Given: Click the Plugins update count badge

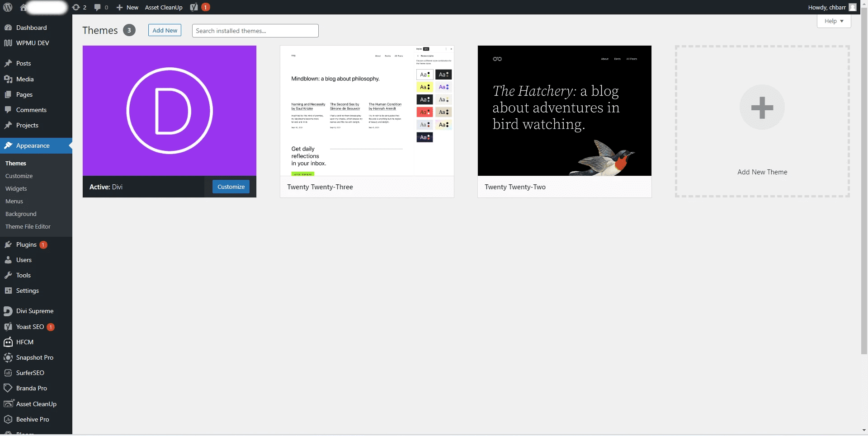Looking at the screenshot, I should [43, 245].
